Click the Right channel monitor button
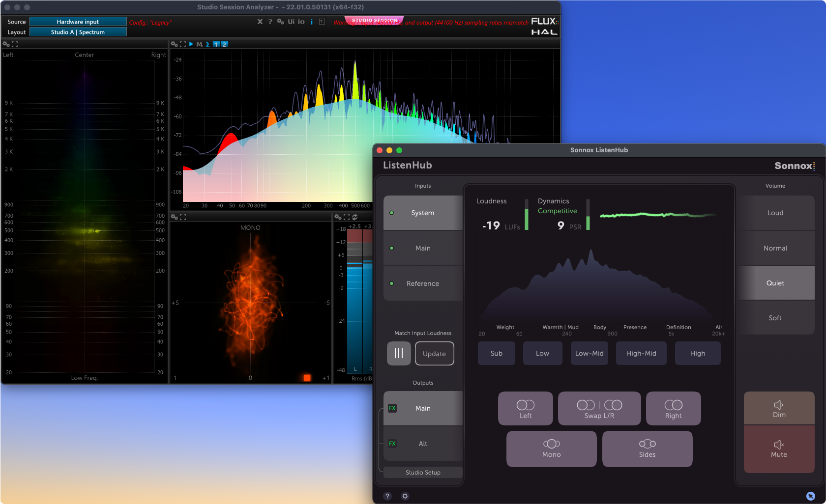 click(x=674, y=408)
